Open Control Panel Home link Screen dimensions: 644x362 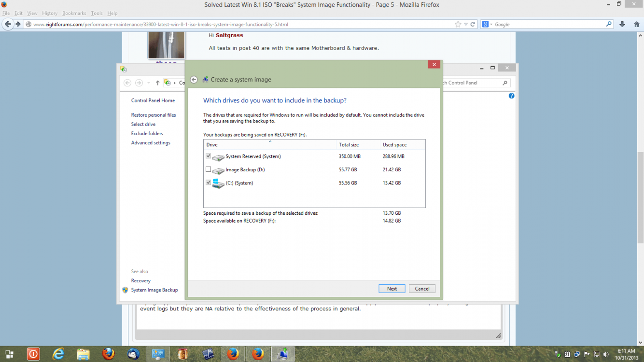tap(153, 100)
